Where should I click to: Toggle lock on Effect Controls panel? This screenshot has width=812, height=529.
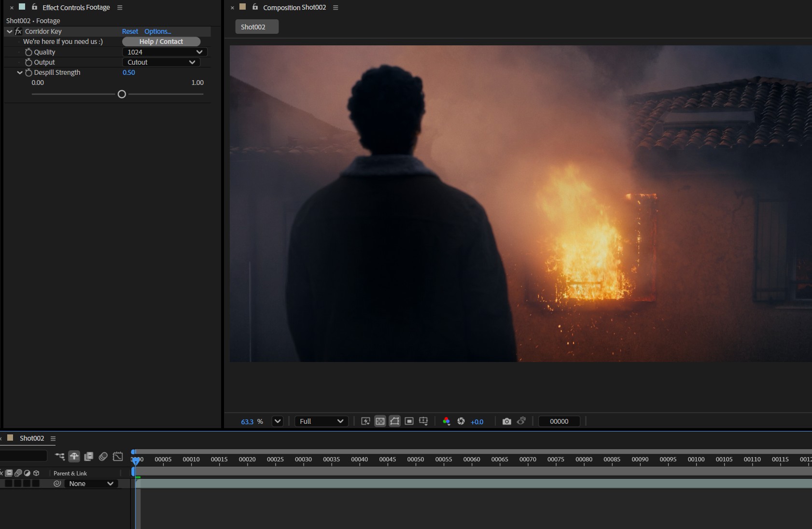click(x=34, y=7)
